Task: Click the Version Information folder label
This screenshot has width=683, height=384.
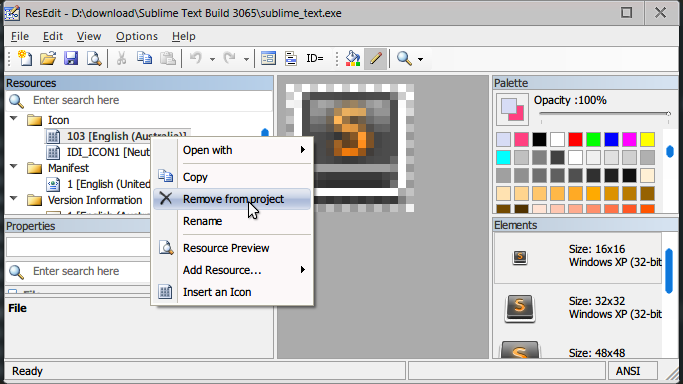Action: pos(95,200)
